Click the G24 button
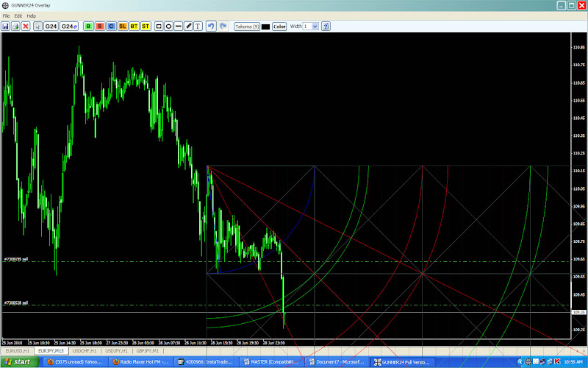Image resolution: width=588 pixels, height=368 pixels. coord(51,26)
